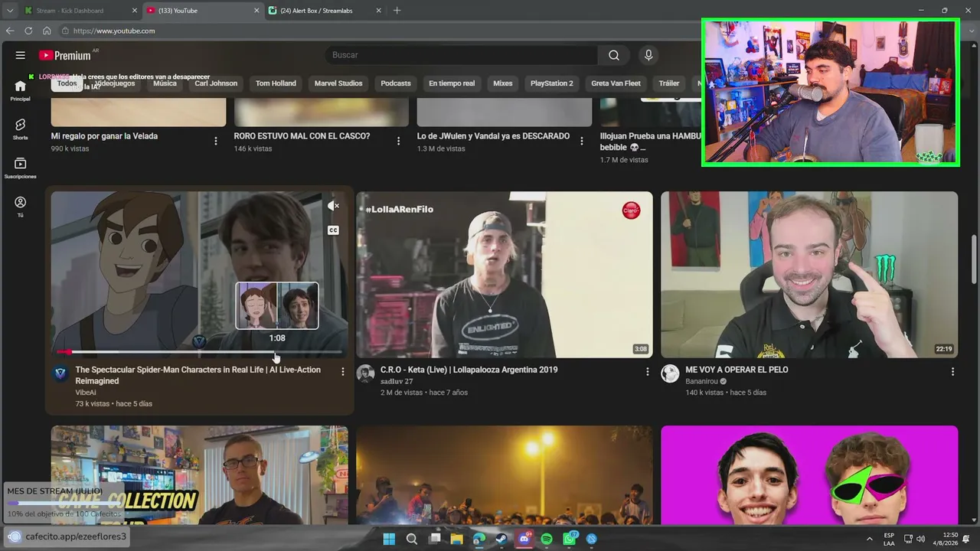Select the Podcasts chip
980x551 pixels.
click(x=396, y=83)
